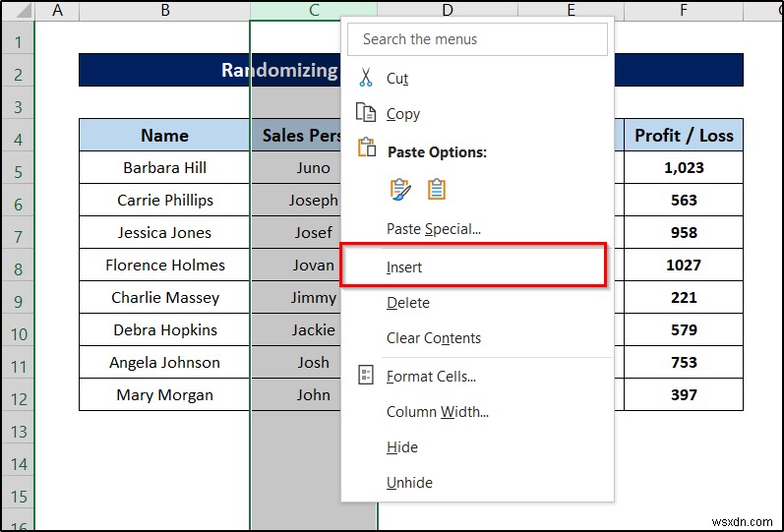The image size is (784, 532).
Task: Click the Jovan cell
Action: tap(296, 265)
